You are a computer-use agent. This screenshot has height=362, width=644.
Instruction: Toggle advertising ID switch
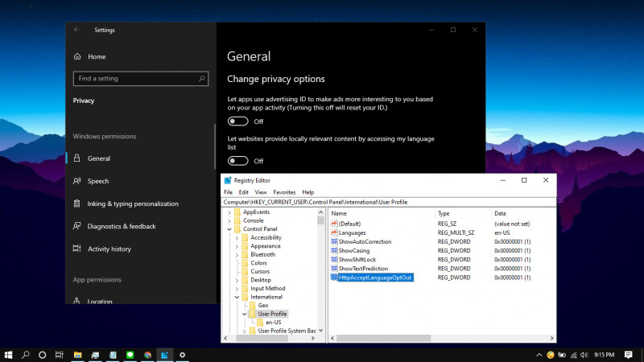237,121
